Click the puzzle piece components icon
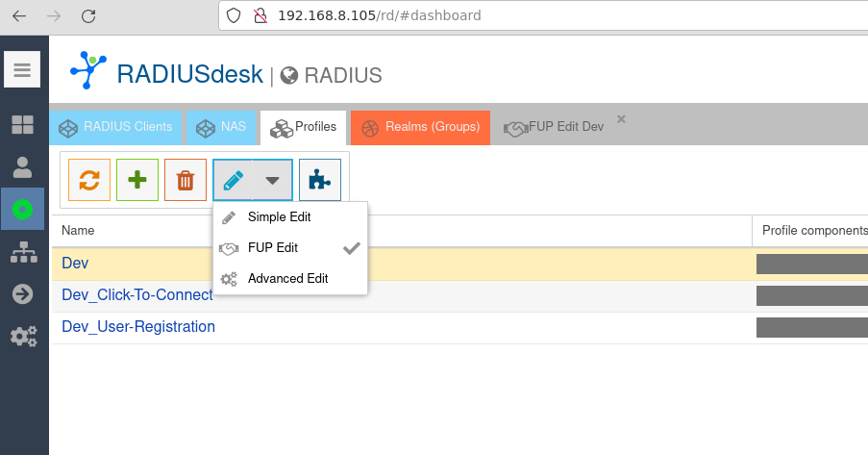Viewport: 868px width, 455px height. [x=320, y=180]
